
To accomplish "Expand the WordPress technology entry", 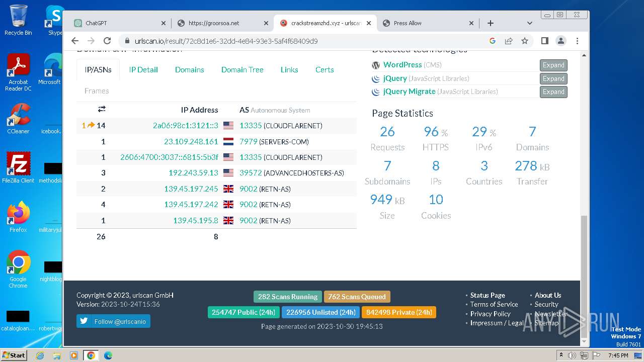I will (x=553, y=65).
